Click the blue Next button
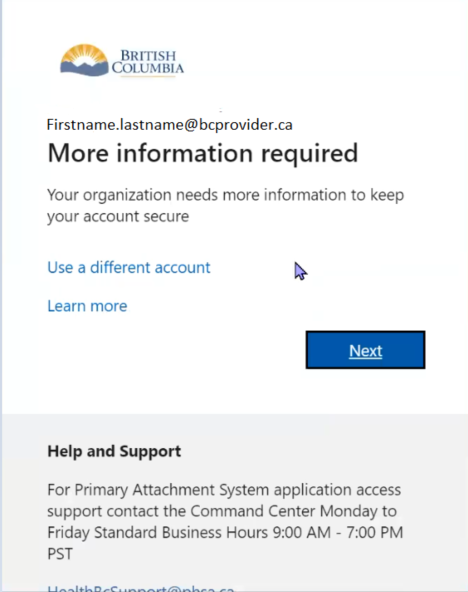468x592 pixels. pyautogui.click(x=365, y=350)
